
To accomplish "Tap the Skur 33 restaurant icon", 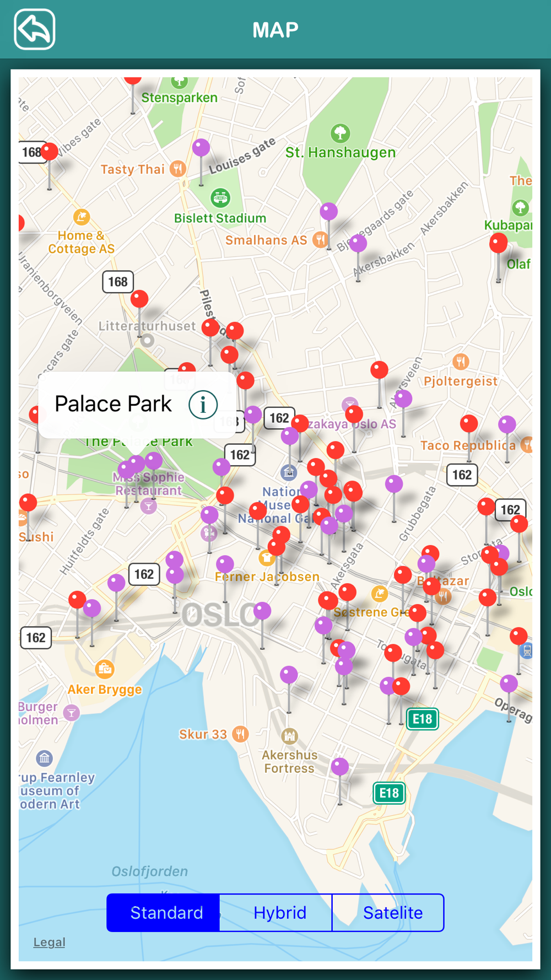I will [240, 734].
